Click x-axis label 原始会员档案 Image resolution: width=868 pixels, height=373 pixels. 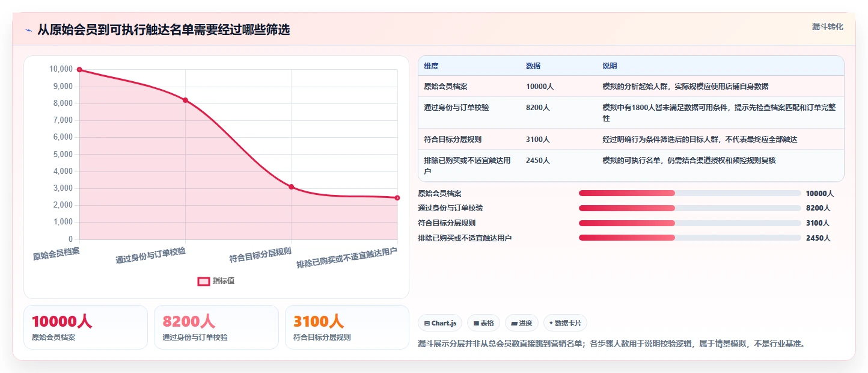(x=57, y=254)
